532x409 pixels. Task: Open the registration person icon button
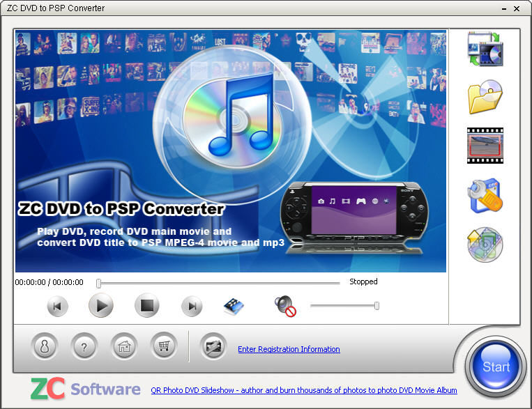click(x=44, y=346)
